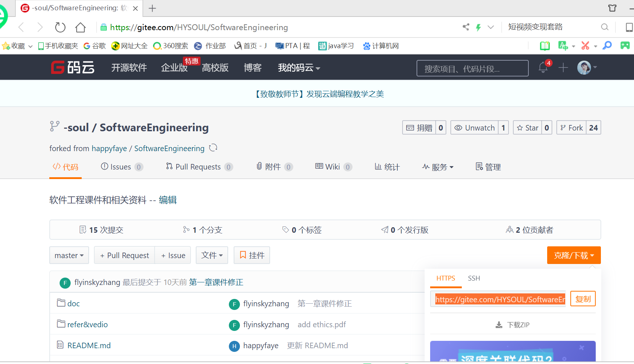Open the 作业部 bookmark
Image resolution: width=634 pixels, height=364 pixels.
210,46
